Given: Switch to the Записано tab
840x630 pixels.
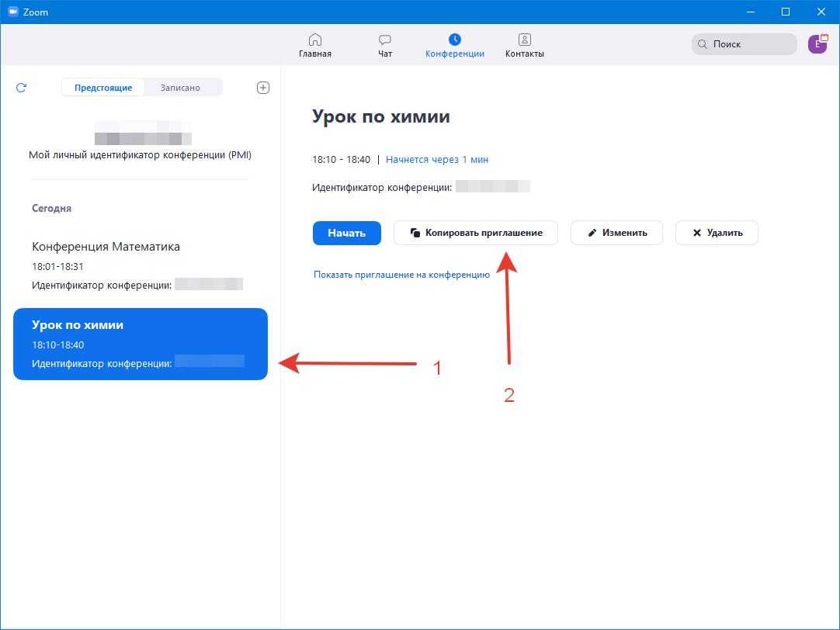Looking at the screenshot, I should tap(180, 88).
